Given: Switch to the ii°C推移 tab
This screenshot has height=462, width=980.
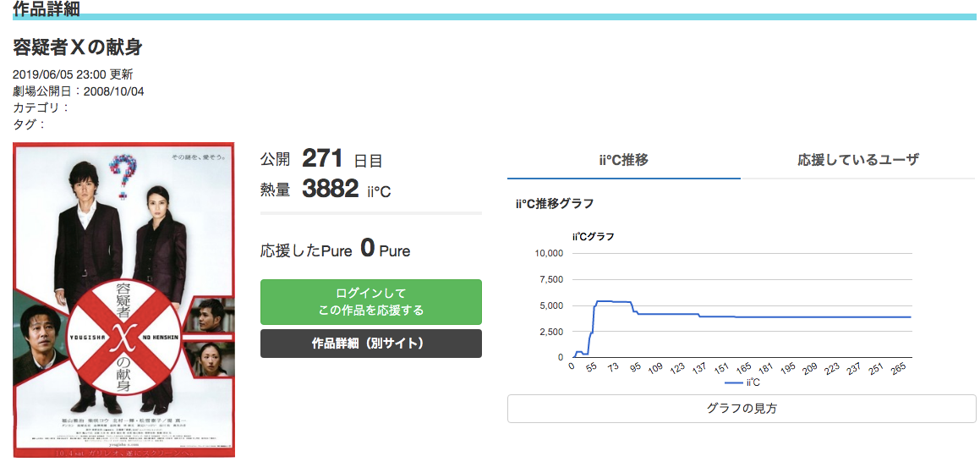Looking at the screenshot, I should point(624,160).
